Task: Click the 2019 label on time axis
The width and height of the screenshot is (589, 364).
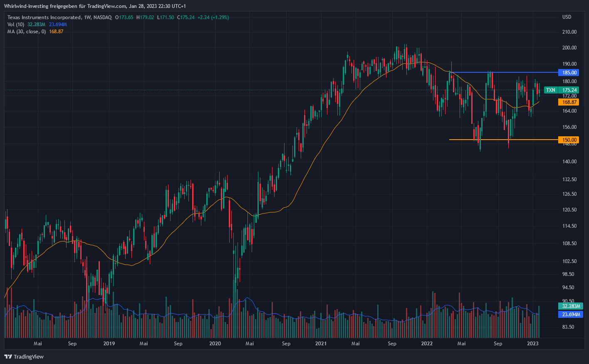Action: pyautogui.click(x=109, y=344)
